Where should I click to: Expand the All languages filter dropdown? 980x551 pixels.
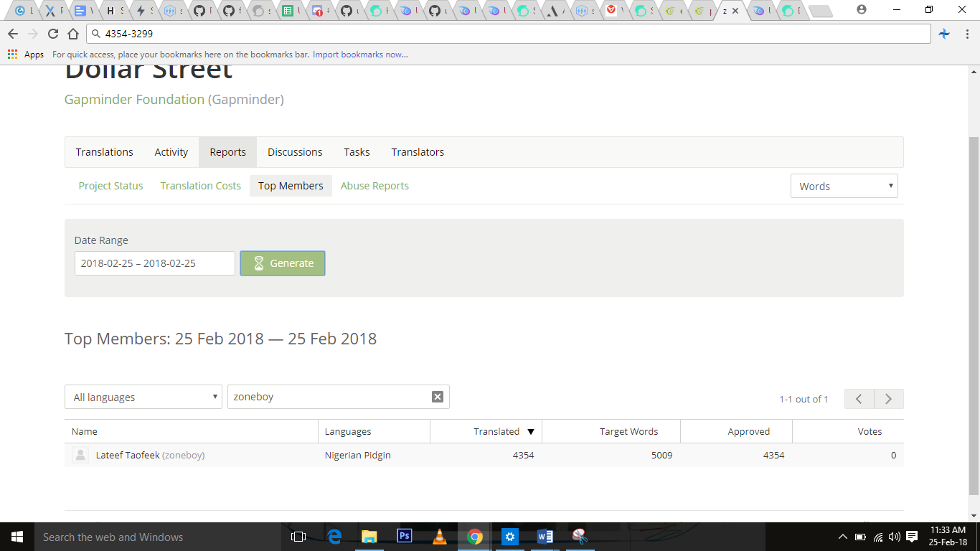tap(143, 397)
